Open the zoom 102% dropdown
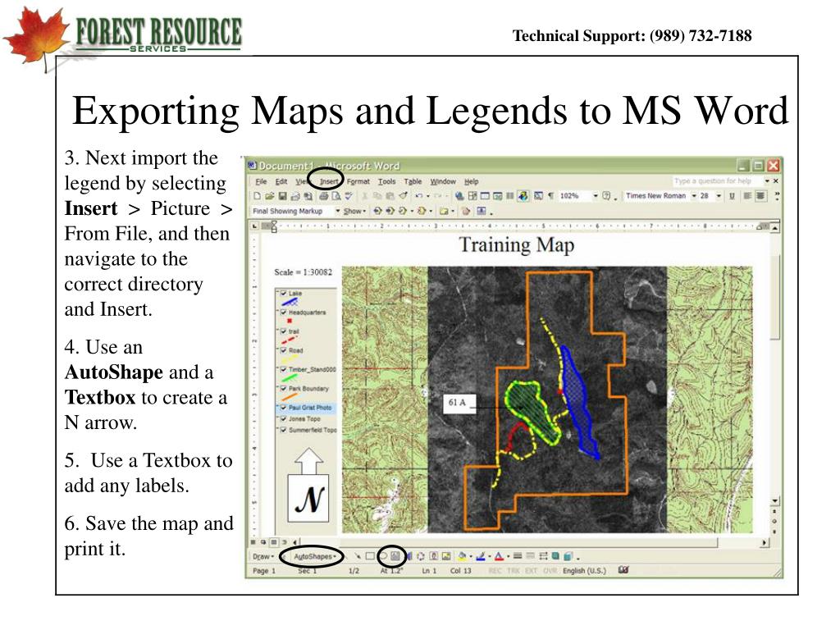This screenshot has height=630, width=840. pos(596,196)
